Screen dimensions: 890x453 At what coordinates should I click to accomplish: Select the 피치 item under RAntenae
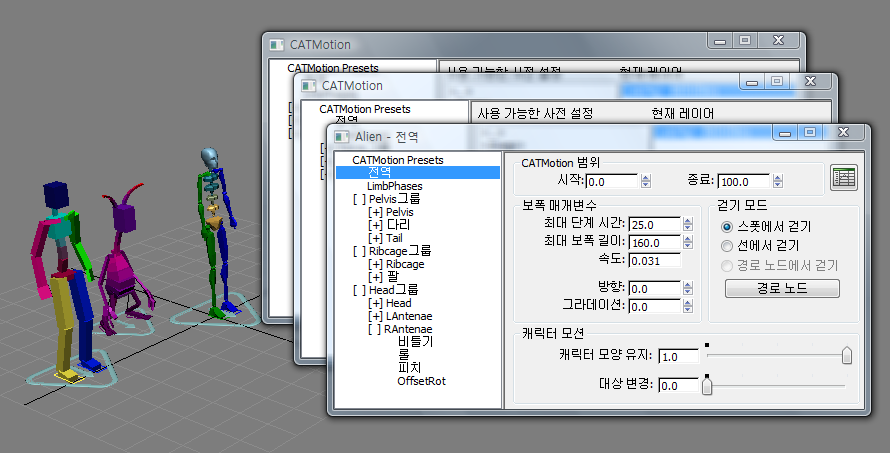pos(409,368)
